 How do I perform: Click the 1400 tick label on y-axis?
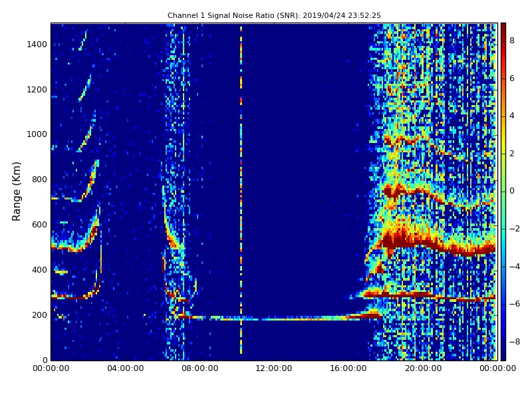tap(37, 45)
